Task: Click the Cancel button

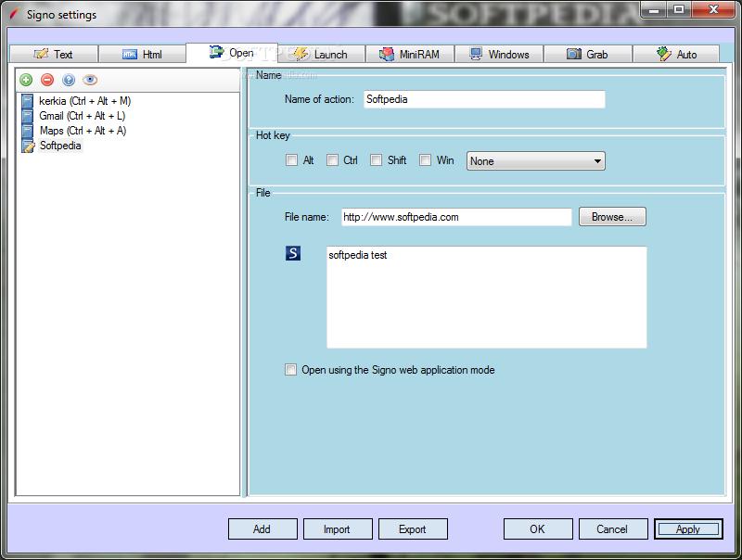Action: tap(613, 528)
